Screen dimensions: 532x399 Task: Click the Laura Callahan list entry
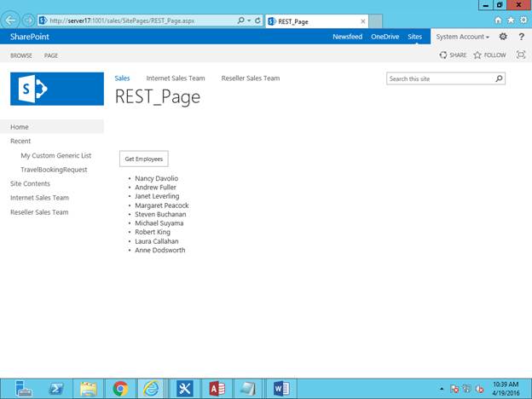[157, 241]
